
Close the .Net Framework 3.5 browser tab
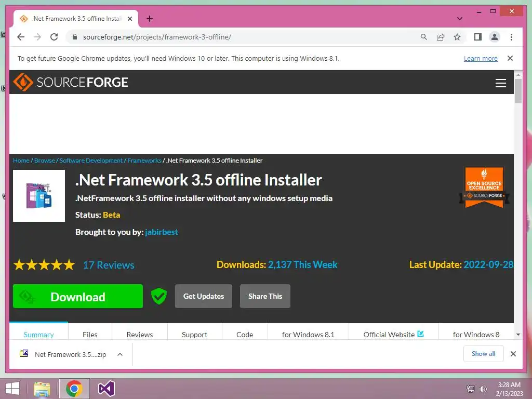(x=129, y=19)
